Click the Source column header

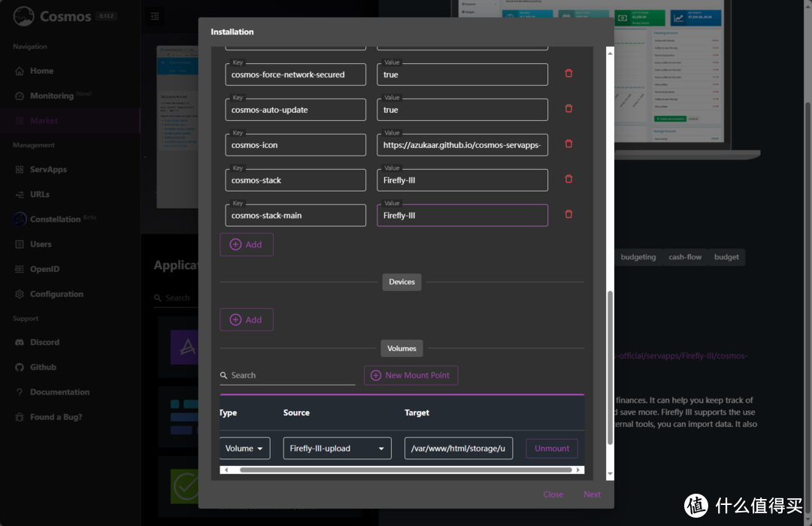(296, 413)
